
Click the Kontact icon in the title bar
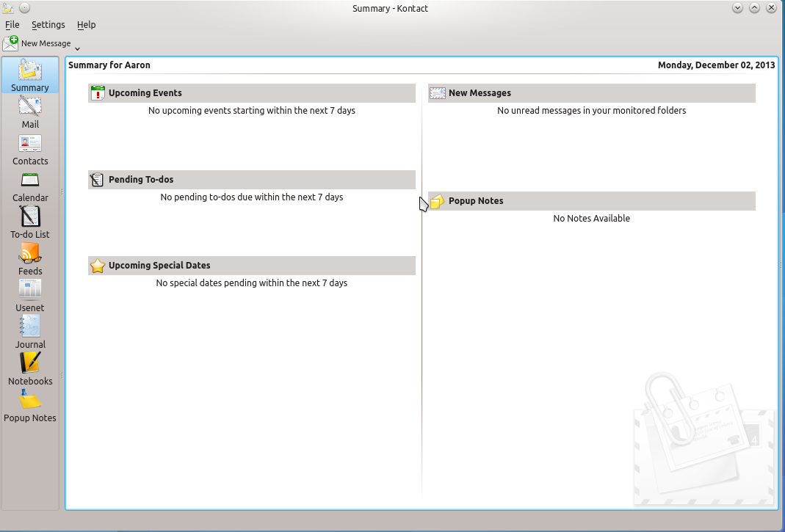[x=8, y=8]
